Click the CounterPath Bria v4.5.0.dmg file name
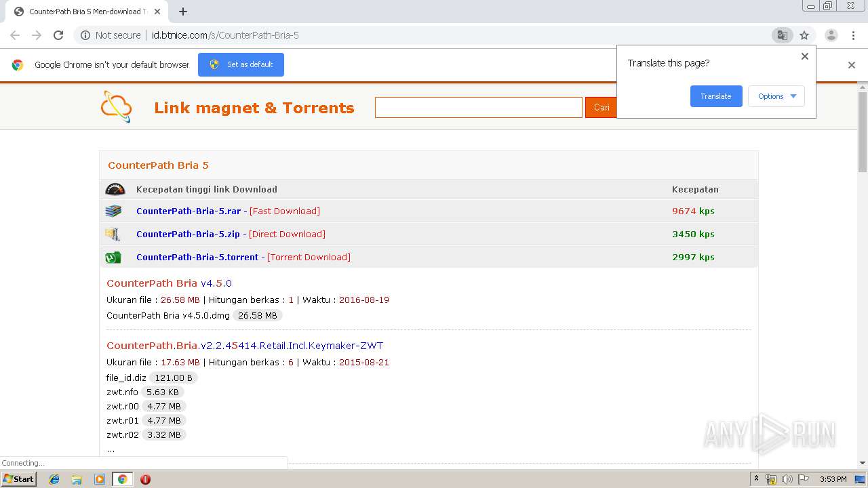The width and height of the screenshot is (868, 488). [168, 315]
